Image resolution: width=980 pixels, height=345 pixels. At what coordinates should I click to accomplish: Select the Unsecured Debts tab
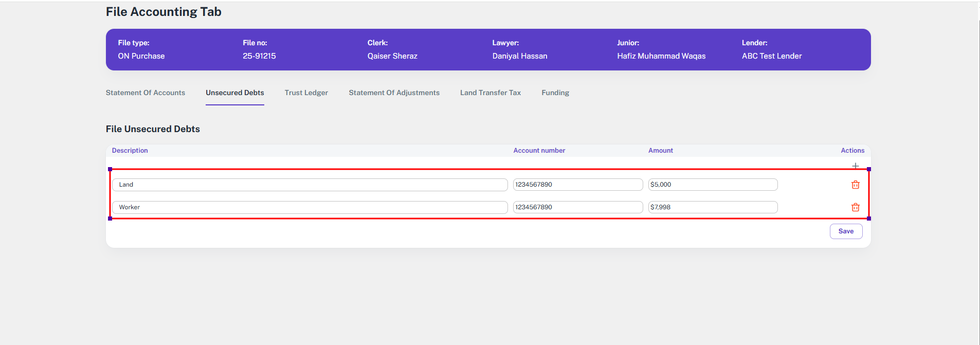(x=235, y=93)
